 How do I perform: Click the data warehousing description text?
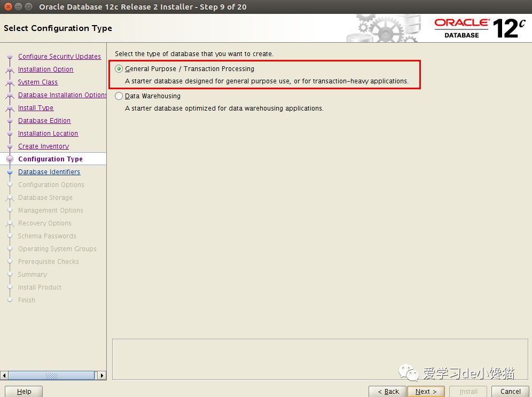[x=224, y=108]
